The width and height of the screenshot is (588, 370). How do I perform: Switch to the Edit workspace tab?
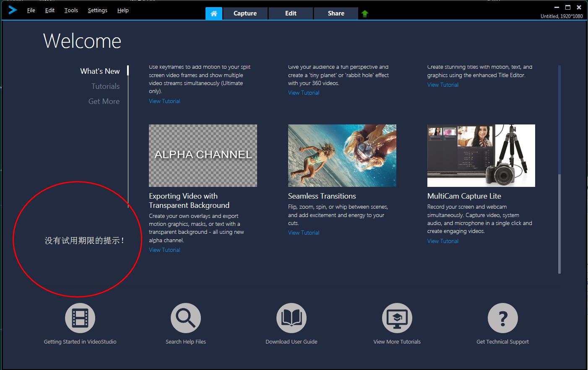tap(291, 13)
